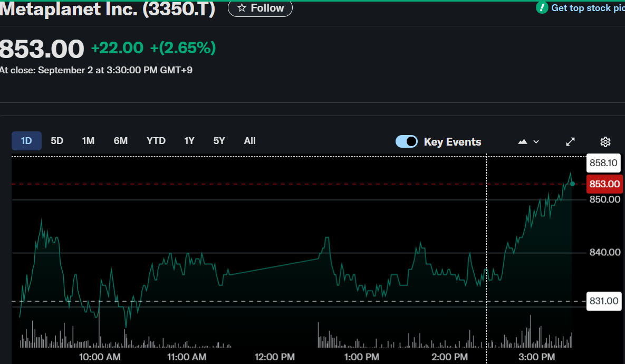Screen dimensions: 625x364
Task: Click the 11:00 AM time label
Action: click(187, 357)
